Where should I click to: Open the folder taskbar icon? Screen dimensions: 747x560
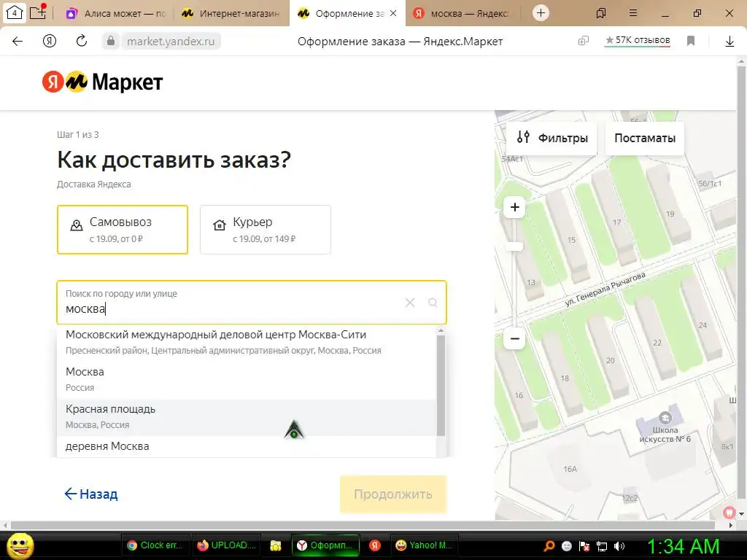pyautogui.click(x=275, y=545)
